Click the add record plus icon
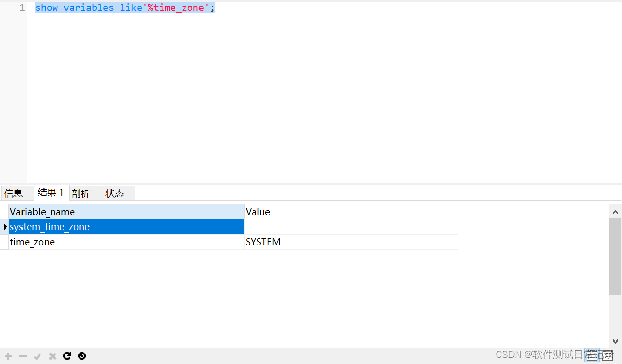This screenshot has height=364, width=622. pos(8,356)
